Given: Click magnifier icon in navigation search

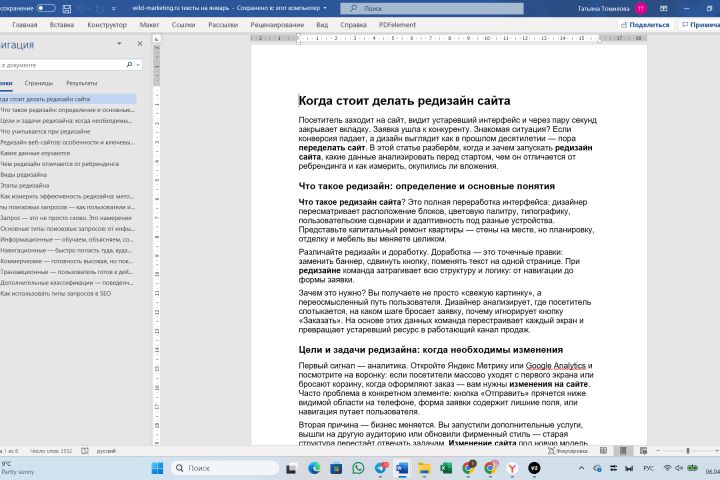Looking at the screenshot, I should coord(129,65).
